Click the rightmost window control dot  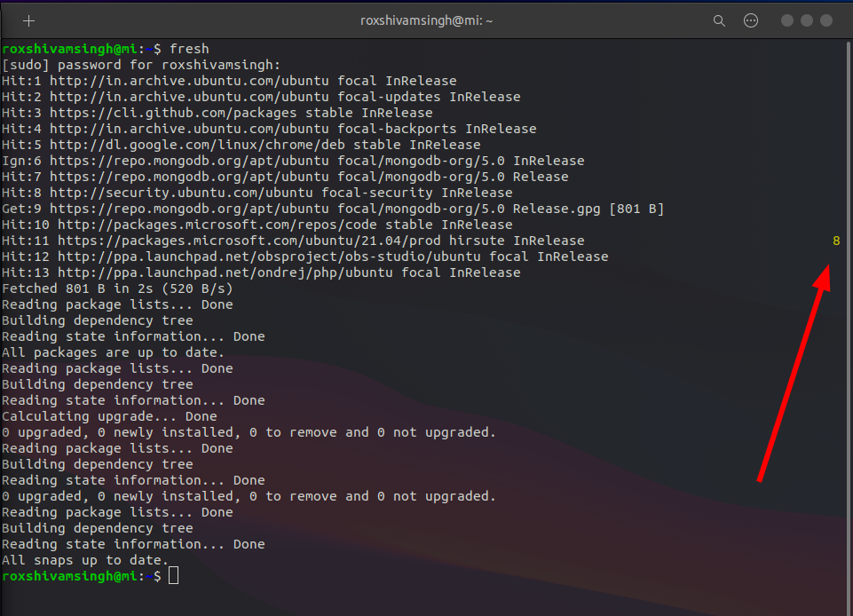point(827,20)
